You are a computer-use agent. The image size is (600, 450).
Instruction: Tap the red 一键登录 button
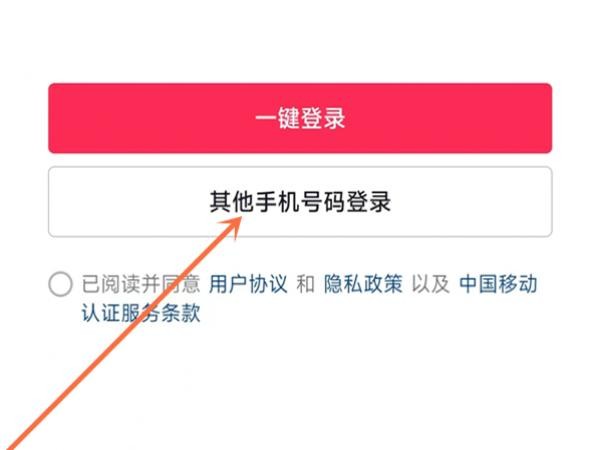point(300,118)
